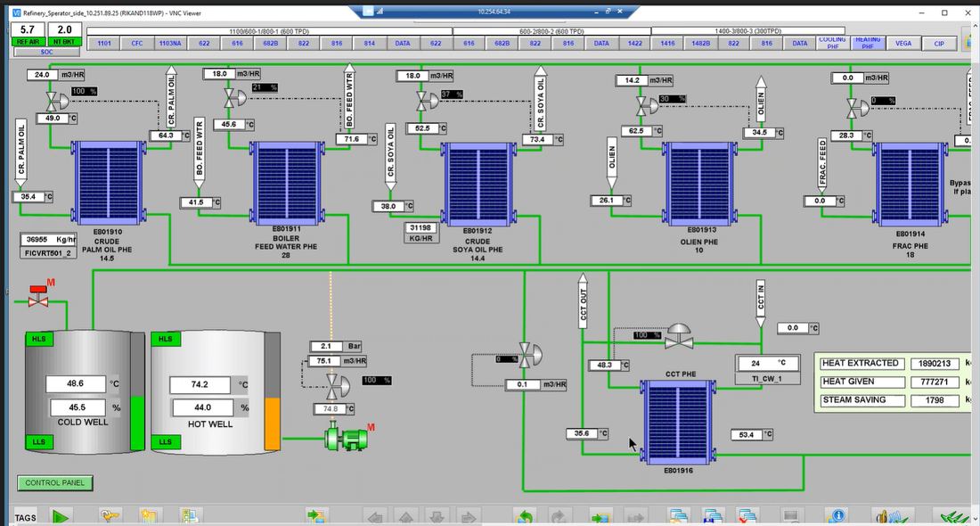The width and height of the screenshot is (980, 526).
Task: Switch to the VEGA tab
Action: [x=903, y=43]
